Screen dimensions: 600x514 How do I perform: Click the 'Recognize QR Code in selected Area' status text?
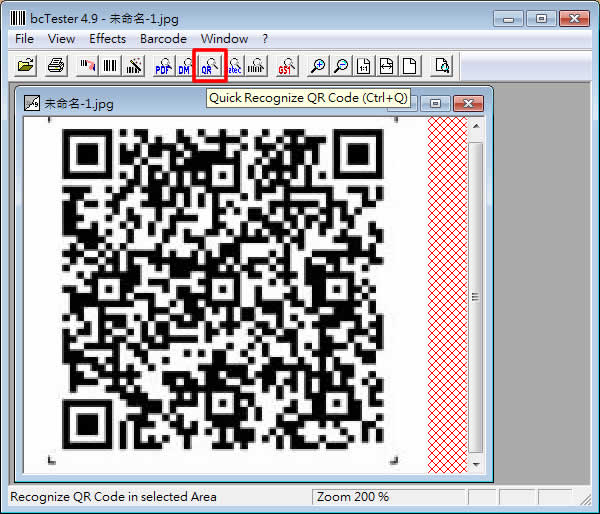pos(113,497)
